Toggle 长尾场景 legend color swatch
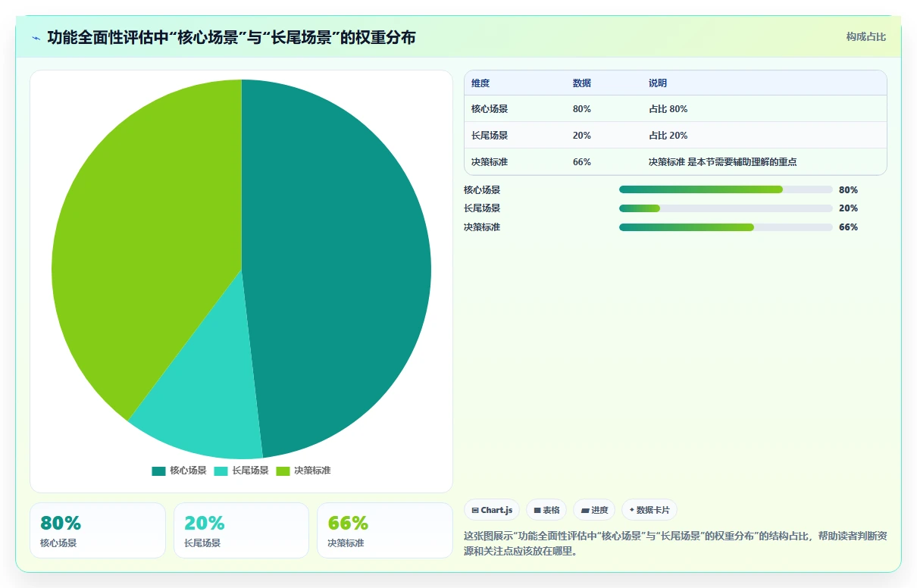This screenshot has width=917, height=588. click(x=221, y=471)
